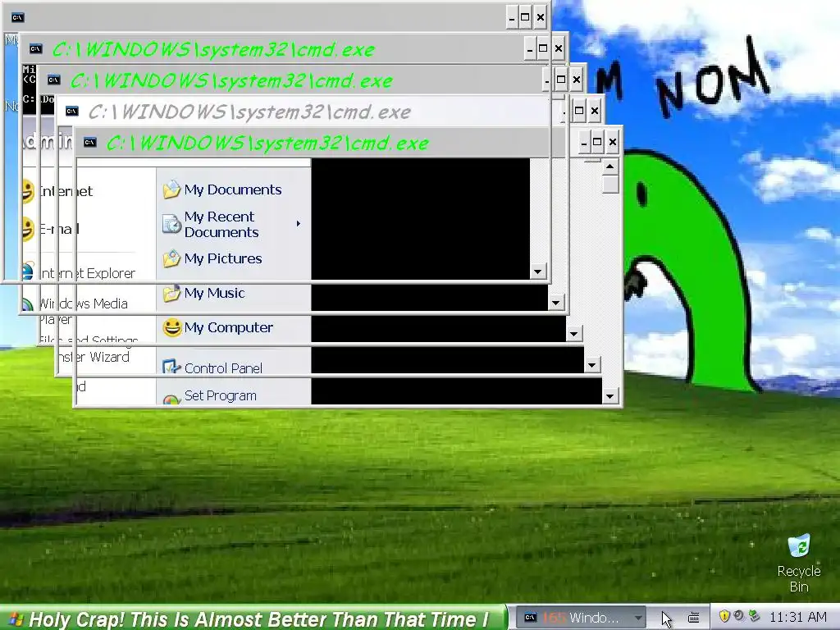Maximize the gray-titled cmd window

coord(579,111)
